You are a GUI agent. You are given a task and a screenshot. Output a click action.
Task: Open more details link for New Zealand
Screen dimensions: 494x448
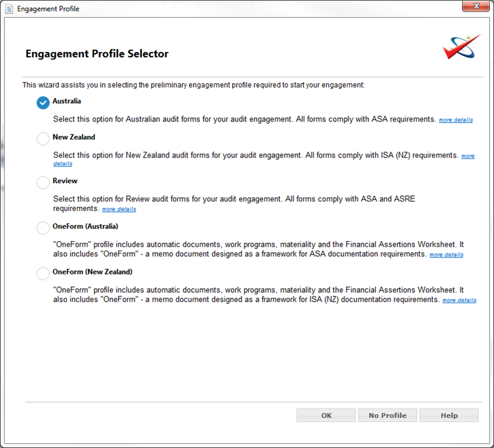(x=468, y=156)
